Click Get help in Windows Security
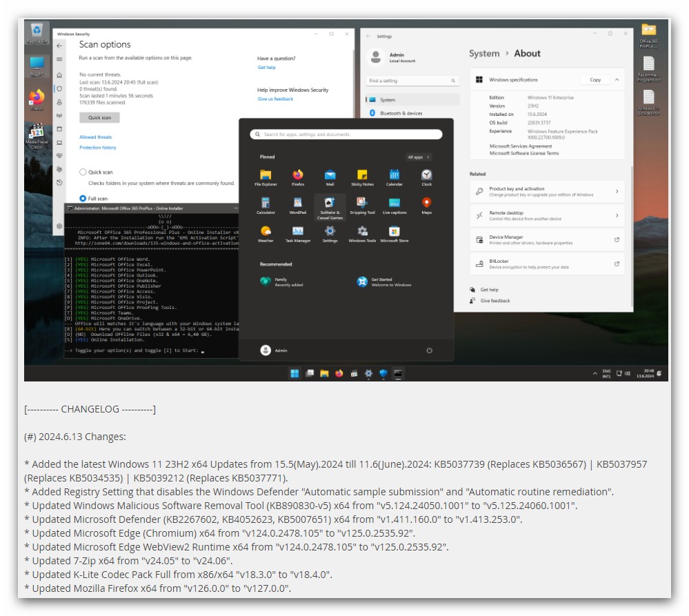 (x=266, y=67)
